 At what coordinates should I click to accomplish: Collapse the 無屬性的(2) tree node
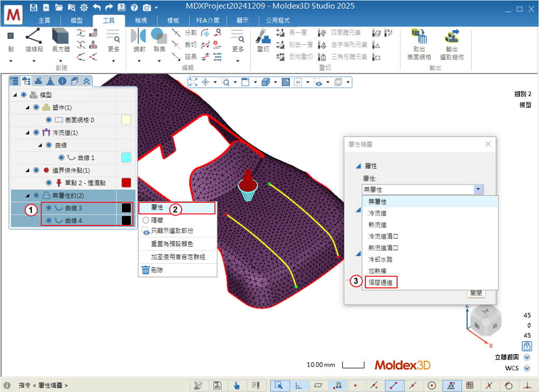tap(27, 196)
